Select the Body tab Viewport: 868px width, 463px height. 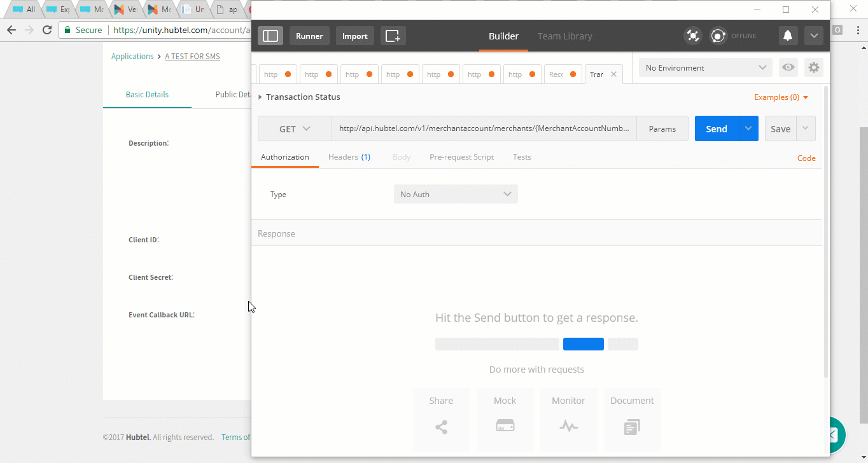point(402,157)
